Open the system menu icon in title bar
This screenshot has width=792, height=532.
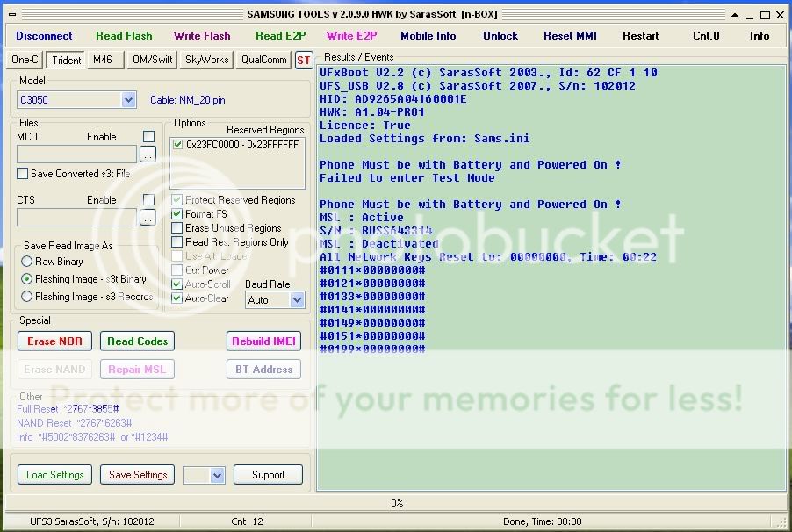pyautogui.click(x=12, y=15)
